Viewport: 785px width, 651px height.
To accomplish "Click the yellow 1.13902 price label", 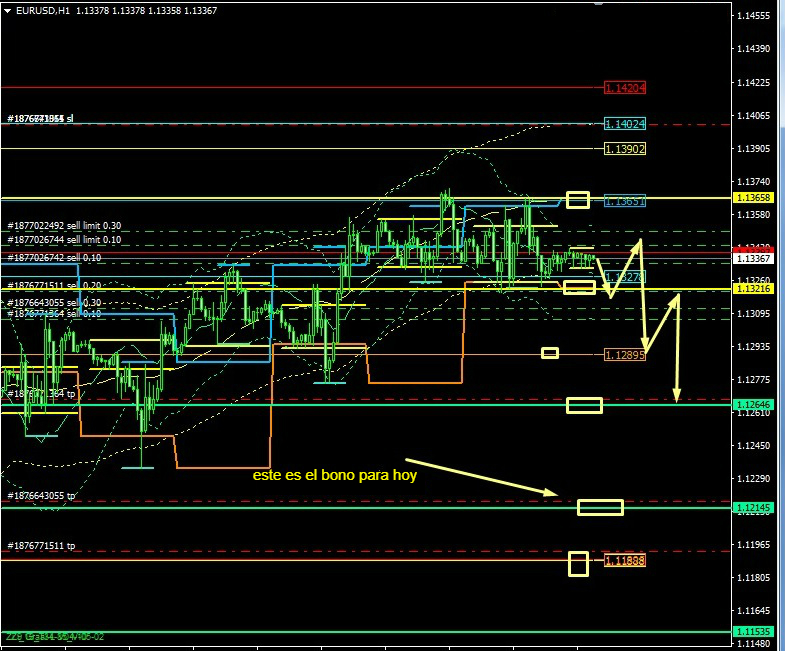I will [625, 149].
